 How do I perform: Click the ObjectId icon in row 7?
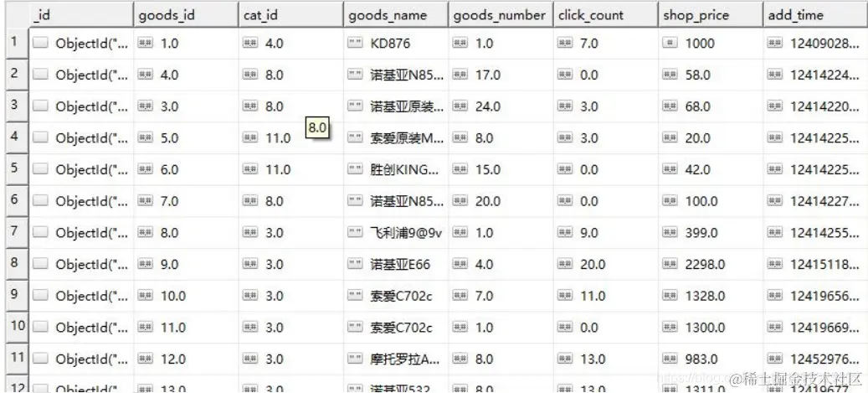[40, 233]
